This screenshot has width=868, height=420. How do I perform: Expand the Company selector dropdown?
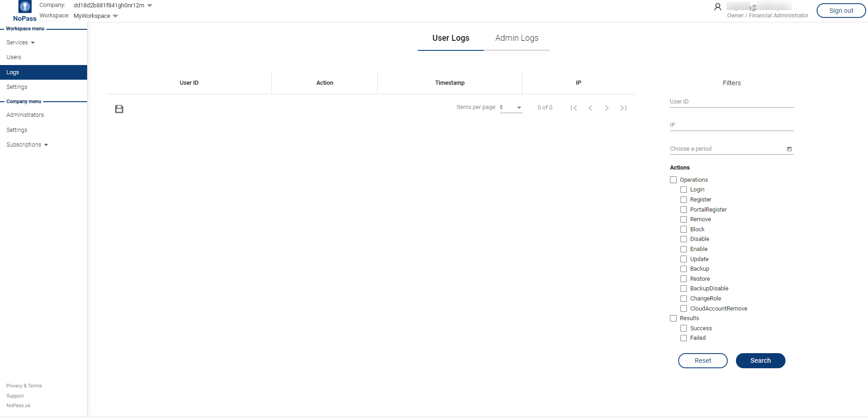click(x=149, y=5)
